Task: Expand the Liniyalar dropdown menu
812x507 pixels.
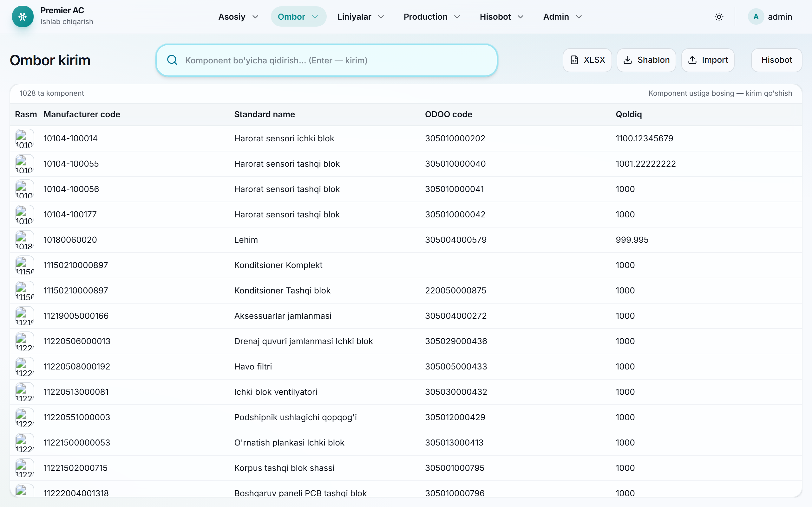Action: [361, 17]
